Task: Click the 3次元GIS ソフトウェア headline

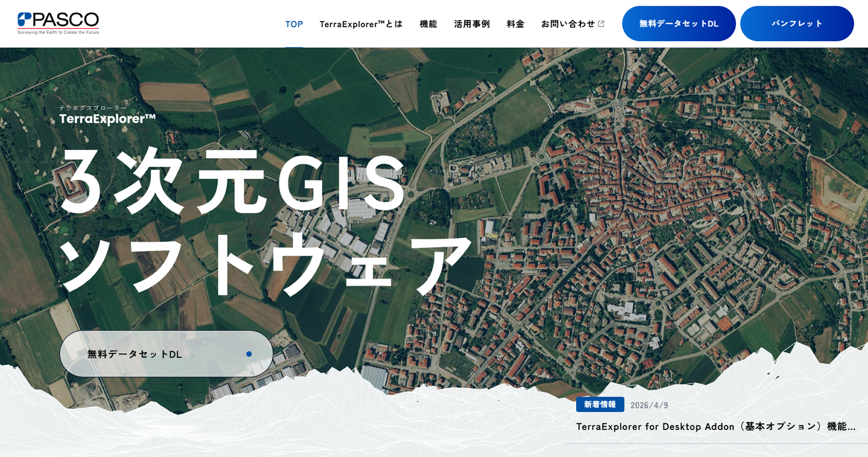Action: click(265, 222)
